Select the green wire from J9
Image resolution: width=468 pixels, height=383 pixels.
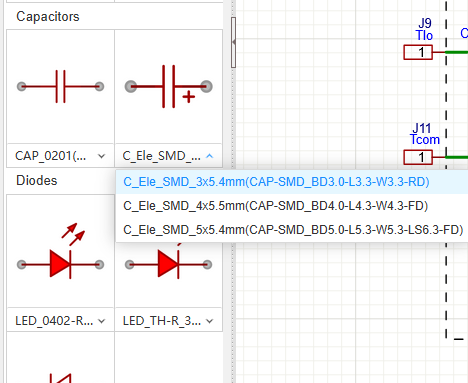(457, 52)
